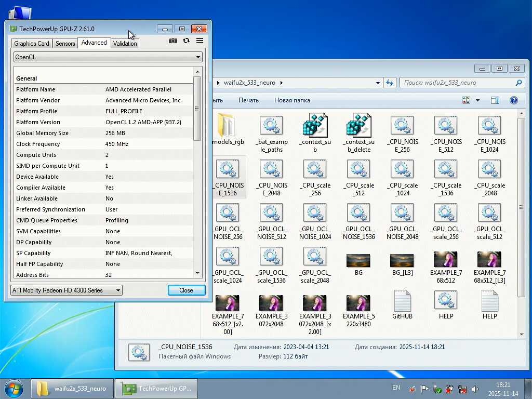This screenshot has width=532, height=399.
Task: Switch to the Validation tab
Action: pos(125,44)
